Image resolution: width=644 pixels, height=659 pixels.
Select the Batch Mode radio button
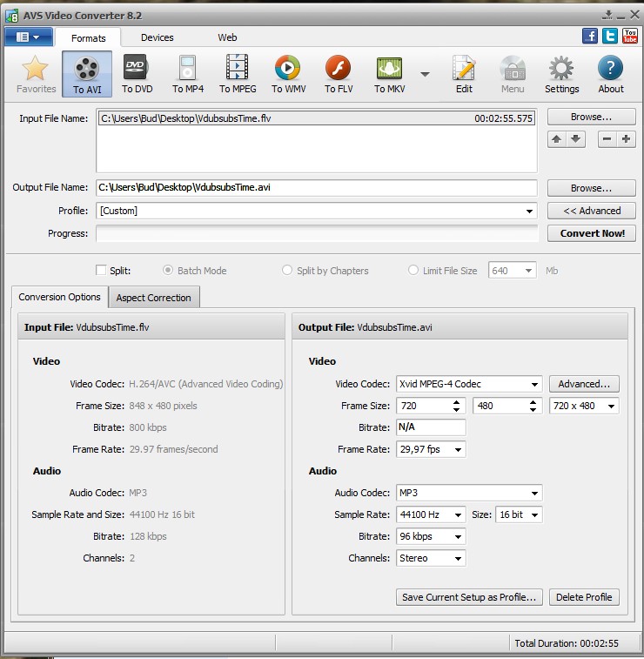(x=168, y=270)
